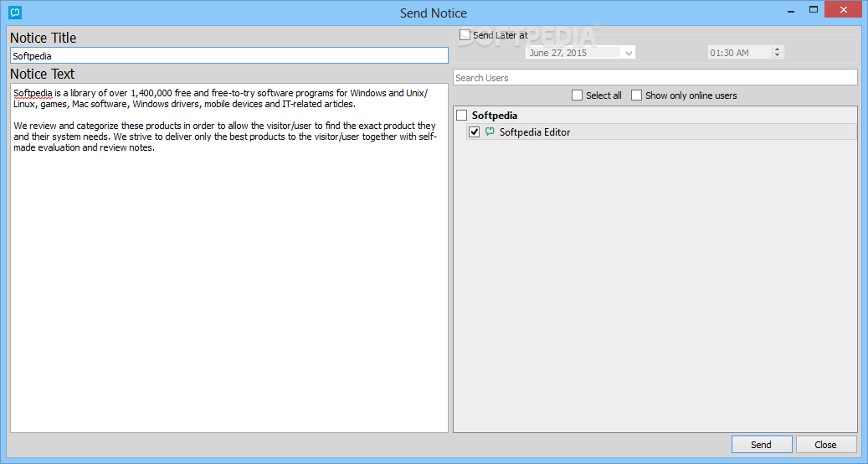This screenshot has width=868, height=464.
Task: Minimize the Send Notice window
Action: (791, 11)
